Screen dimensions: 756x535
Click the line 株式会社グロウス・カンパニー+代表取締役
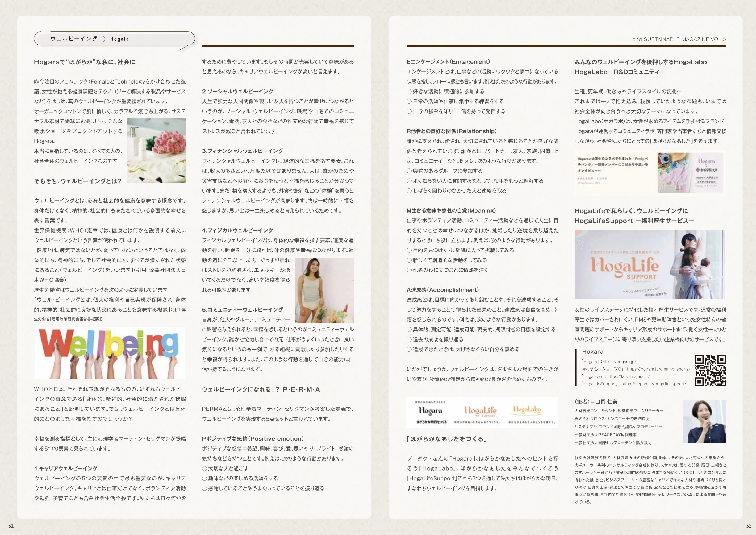point(611,419)
